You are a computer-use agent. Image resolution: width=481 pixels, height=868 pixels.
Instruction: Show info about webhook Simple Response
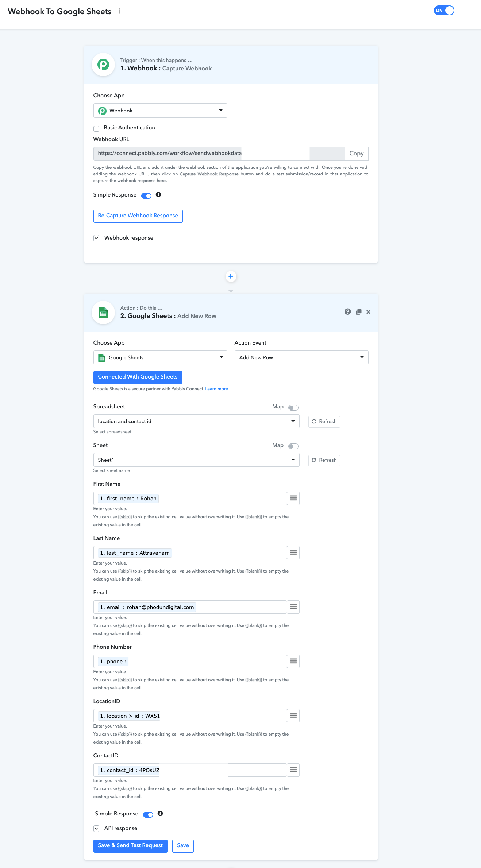(x=158, y=195)
